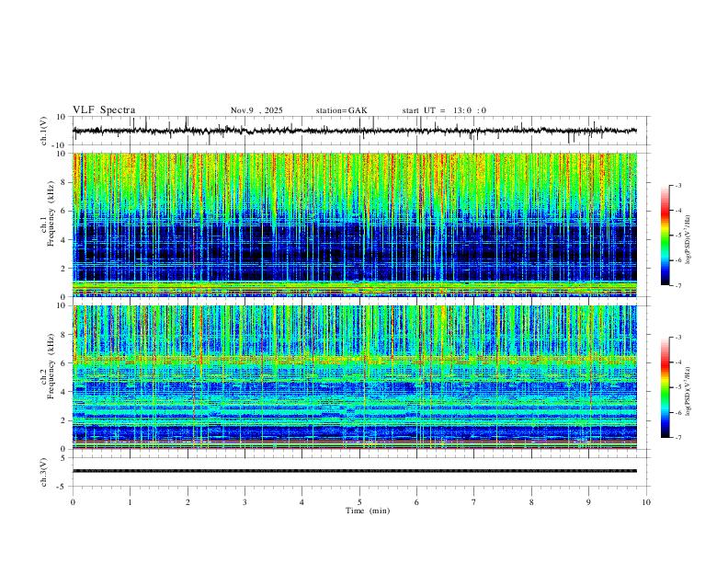Click the "ch.3(V)" axis label
This screenshot has height=563, width=728.
[x=44, y=472]
